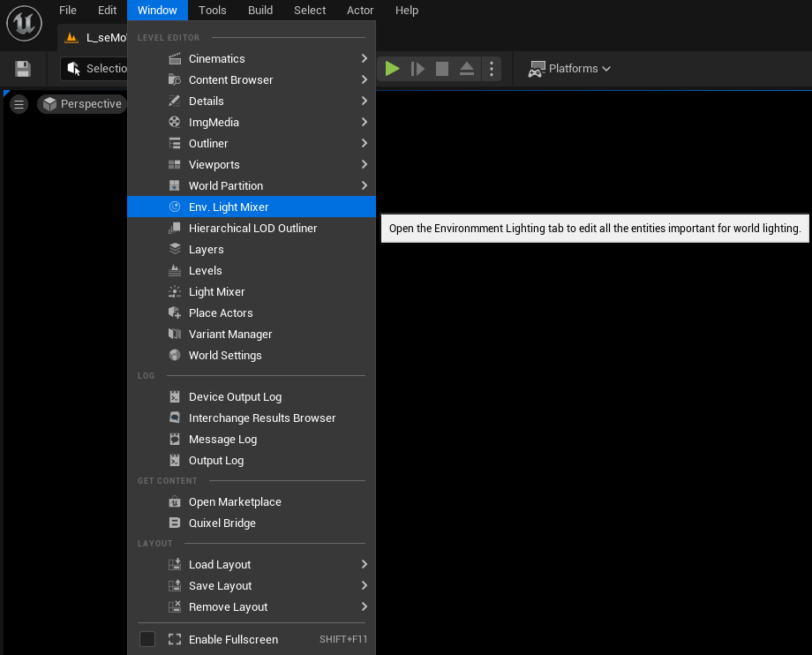This screenshot has width=812, height=655.
Task: Expand the World Partition submenu arrow
Action: click(x=364, y=186)
